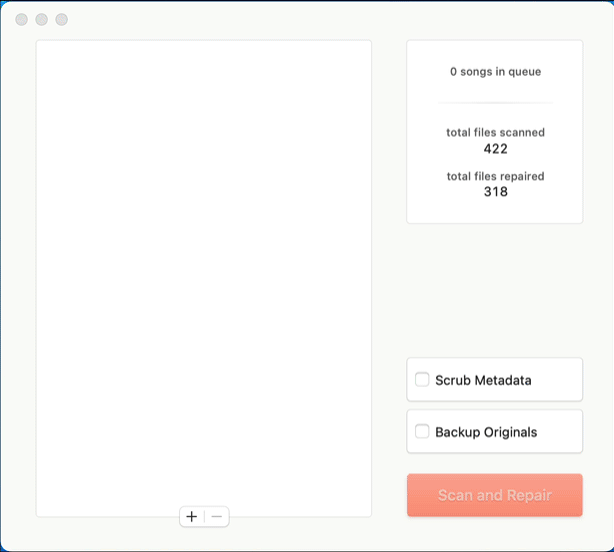
Task: Minimize the window using the middle title bar button
Action: point(42,20)
